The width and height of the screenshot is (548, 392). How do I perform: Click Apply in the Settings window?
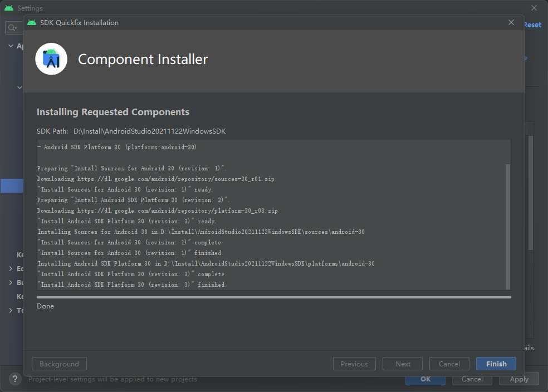coord(519,379)
